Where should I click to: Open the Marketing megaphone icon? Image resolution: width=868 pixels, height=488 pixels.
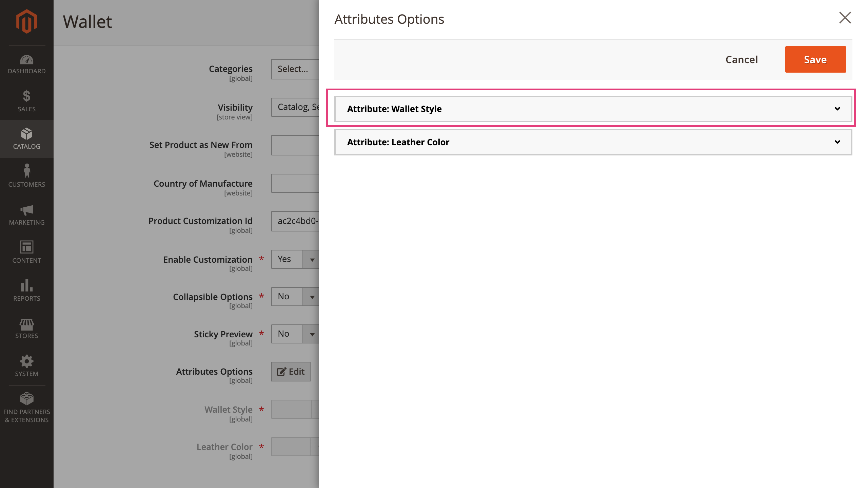(26, 214)
